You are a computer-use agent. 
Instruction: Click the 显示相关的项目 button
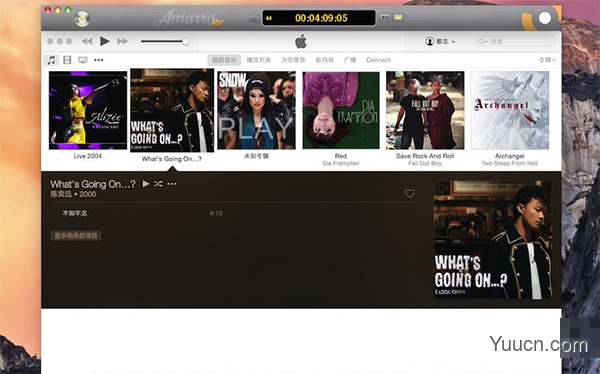76,236
